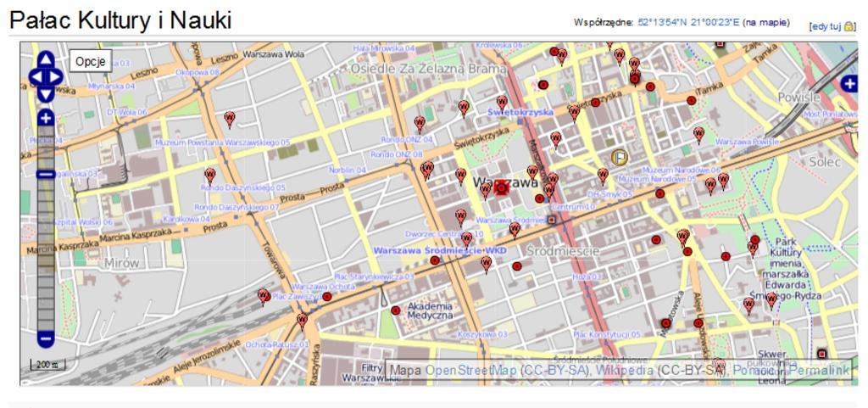Click the 'Pałac Kultury i Nauki' heading

click(120, 20)
